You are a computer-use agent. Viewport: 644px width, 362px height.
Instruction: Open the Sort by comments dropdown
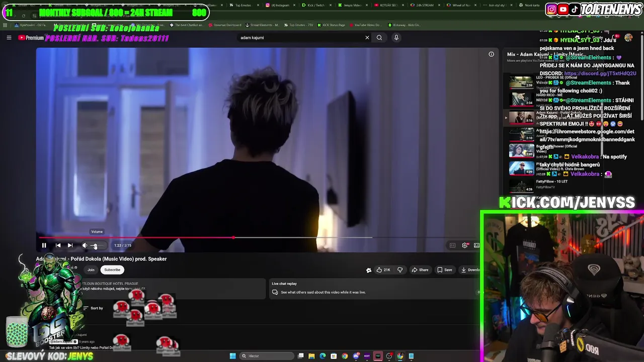click(x=93, y=308)
